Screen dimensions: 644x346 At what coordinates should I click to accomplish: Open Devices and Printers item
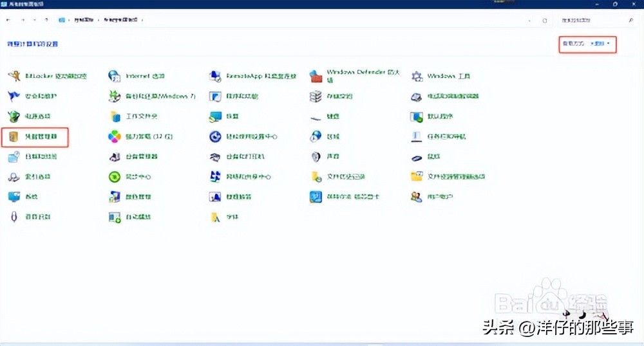[x=237, y=157]
